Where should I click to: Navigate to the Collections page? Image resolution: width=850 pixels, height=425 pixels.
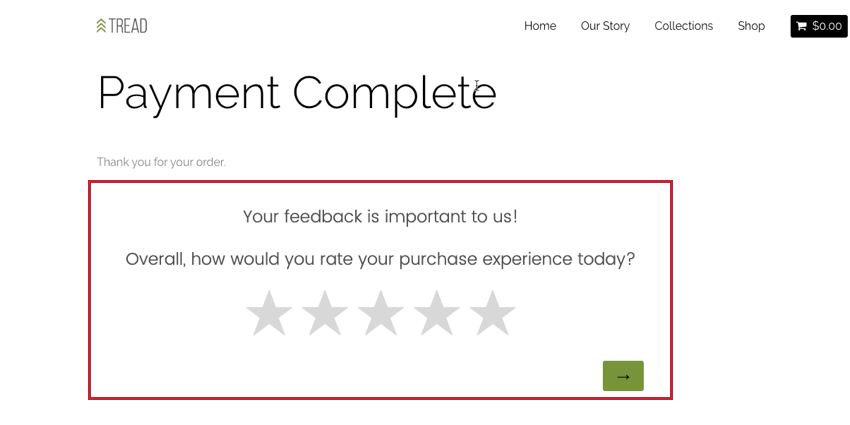[x=684, y=26]
